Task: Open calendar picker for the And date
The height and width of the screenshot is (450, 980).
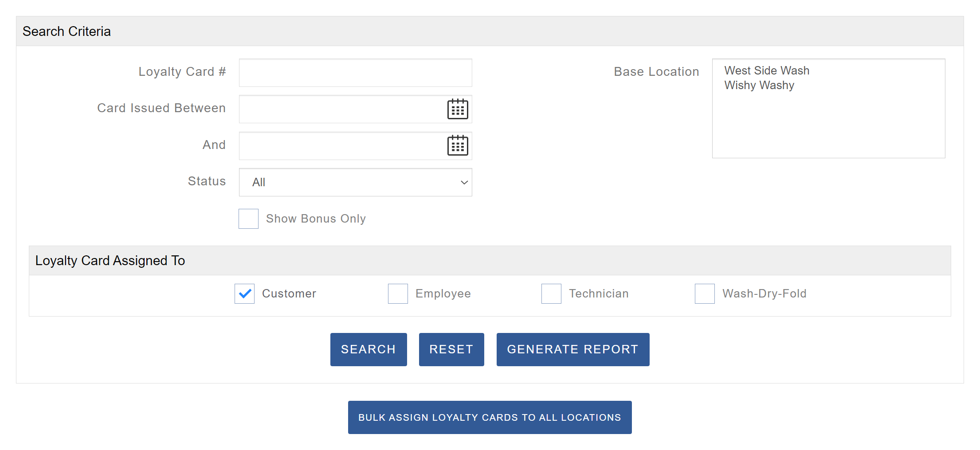Action: point(458,145)
